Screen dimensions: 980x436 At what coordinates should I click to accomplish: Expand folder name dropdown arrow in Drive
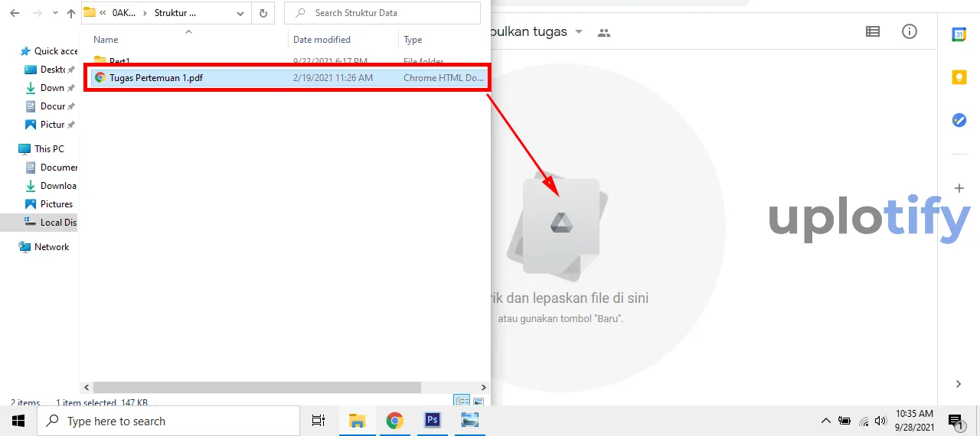pos(579,32)
